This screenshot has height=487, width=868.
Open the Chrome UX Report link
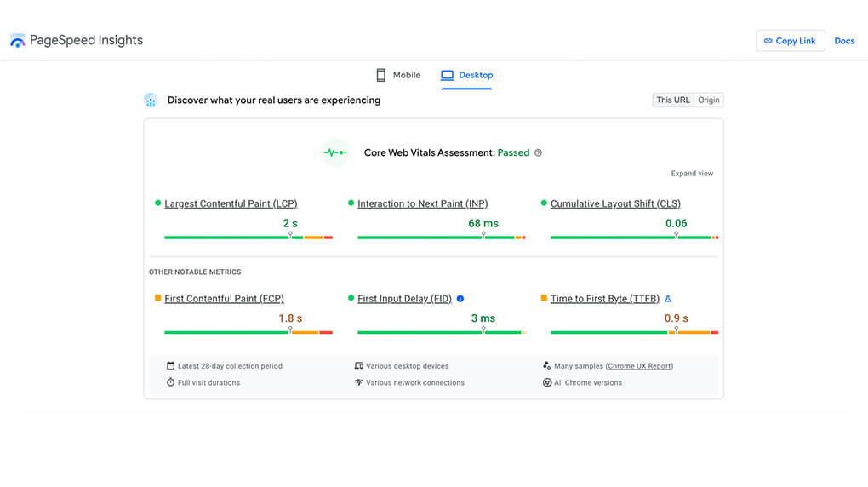tap(639, 366)
